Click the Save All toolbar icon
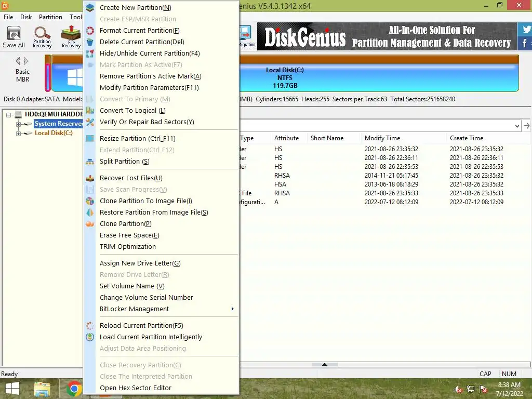This screenshot has width=532, height=399. click(14, 37)
